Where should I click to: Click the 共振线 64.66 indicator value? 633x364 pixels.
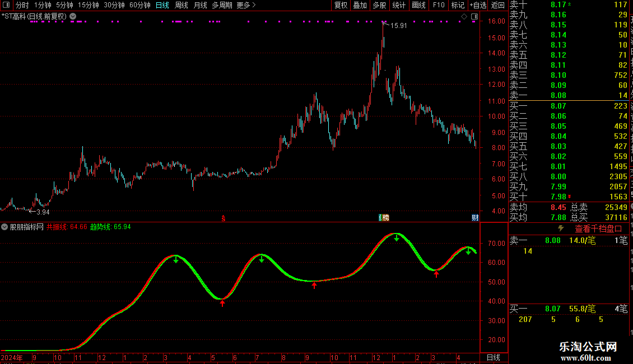tap(67, 227)
